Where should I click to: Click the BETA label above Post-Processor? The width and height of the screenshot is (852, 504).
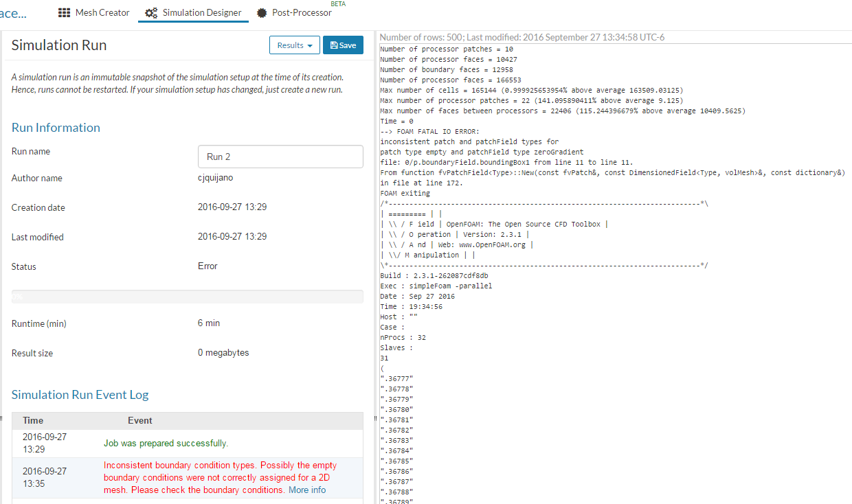pyautogui.click(x=339, y=3)
